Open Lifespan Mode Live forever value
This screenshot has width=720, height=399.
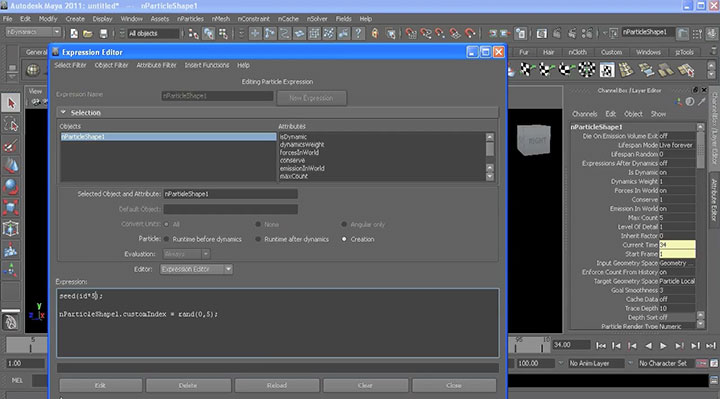[677, 145]
